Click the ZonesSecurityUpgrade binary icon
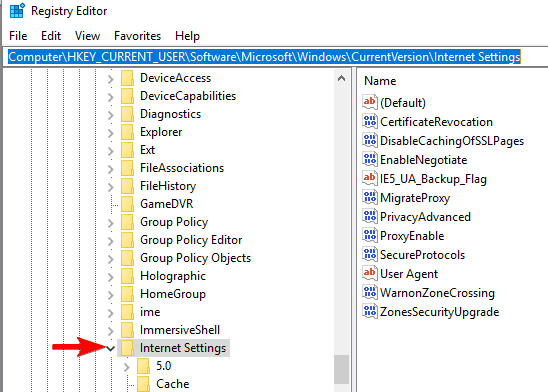 (370, 312)
